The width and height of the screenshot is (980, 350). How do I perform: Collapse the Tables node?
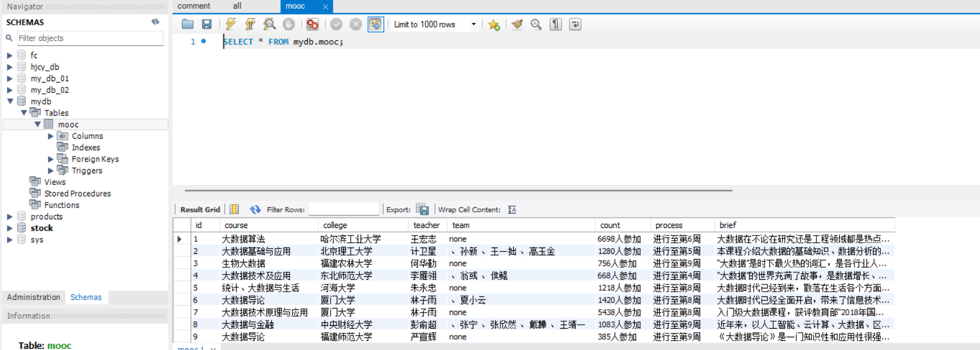pyautogui.click(x=24, y=113)
